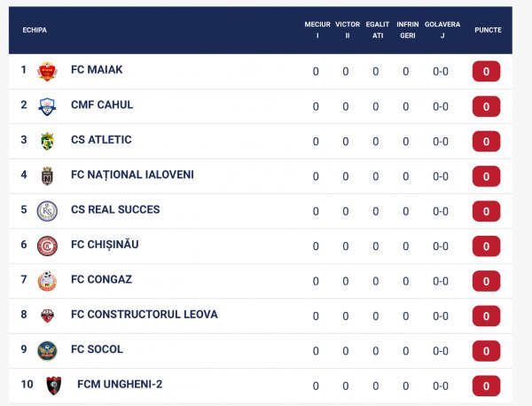
Task: Select the FC Național Ialoveni crest
Action: [x=47, y=176]
